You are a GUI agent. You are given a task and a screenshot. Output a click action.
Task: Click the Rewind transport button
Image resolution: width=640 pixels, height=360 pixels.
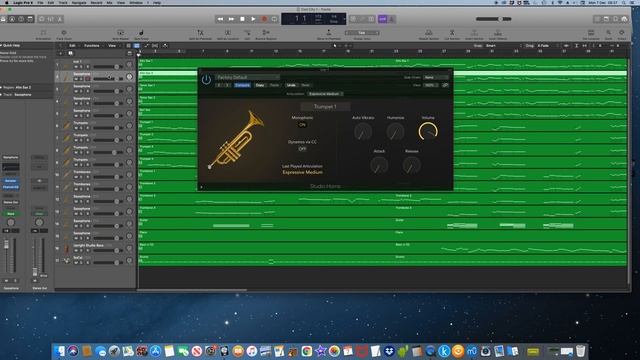(220, 19)
